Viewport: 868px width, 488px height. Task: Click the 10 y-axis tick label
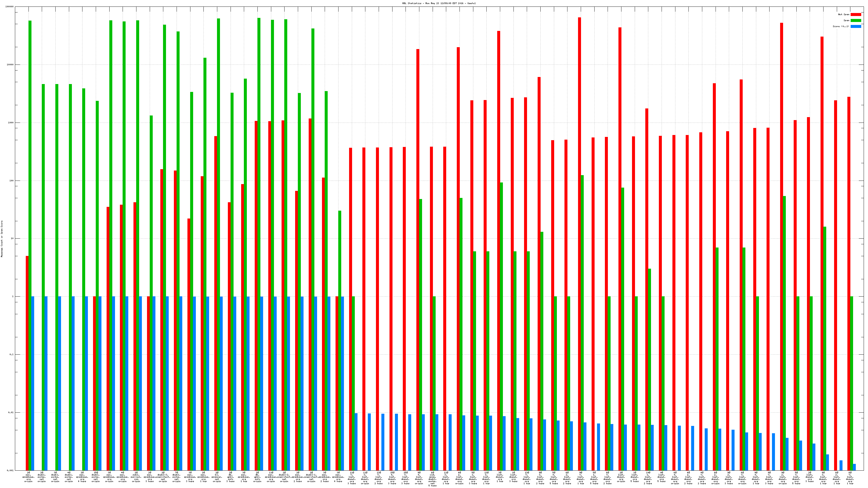[12, 239]
